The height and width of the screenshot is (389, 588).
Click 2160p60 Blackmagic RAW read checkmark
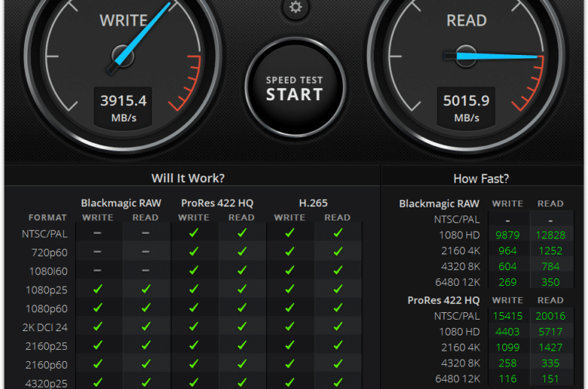[x=146, y=363]
